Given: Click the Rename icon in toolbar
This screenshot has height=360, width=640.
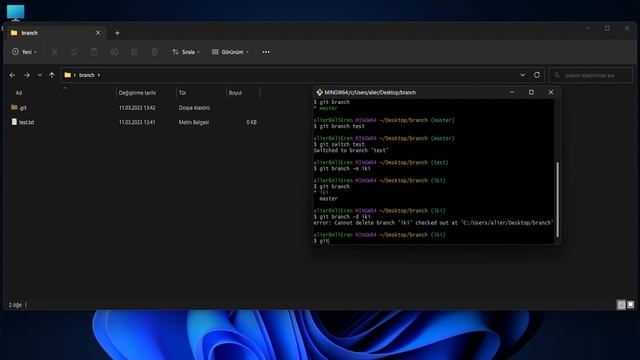Looking at the screenshot, I should [x=114, y=52].
